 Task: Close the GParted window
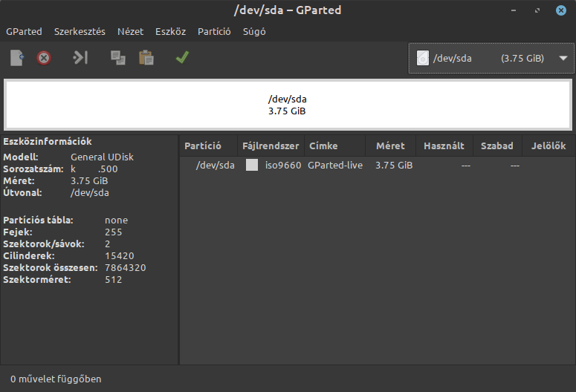click(561, 10)
